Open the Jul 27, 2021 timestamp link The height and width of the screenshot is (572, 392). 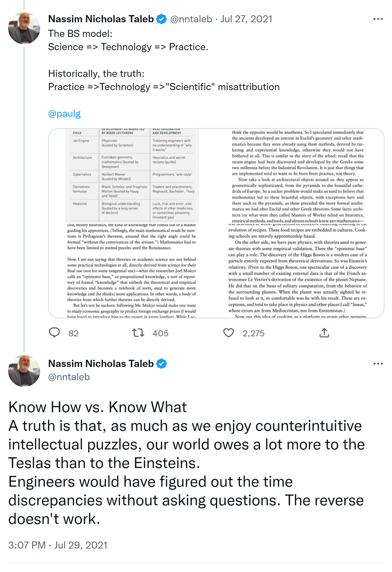point(246,19)
